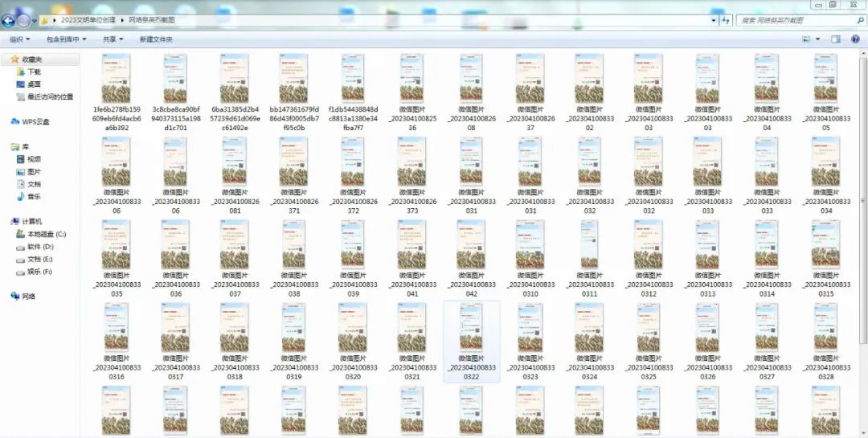The image size is (868, 438).
Task: Click file name 微信图片_20230410083302
Action: (x=590, y=118)
